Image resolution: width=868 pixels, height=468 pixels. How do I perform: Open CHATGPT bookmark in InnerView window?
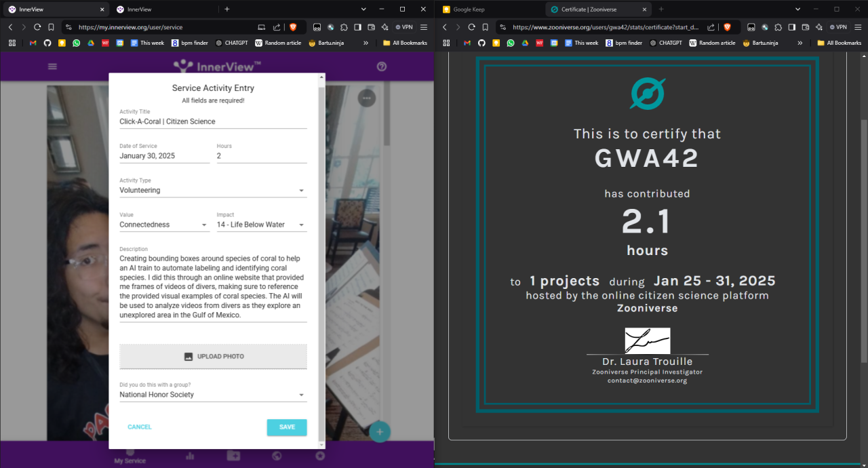coord(231,43)
